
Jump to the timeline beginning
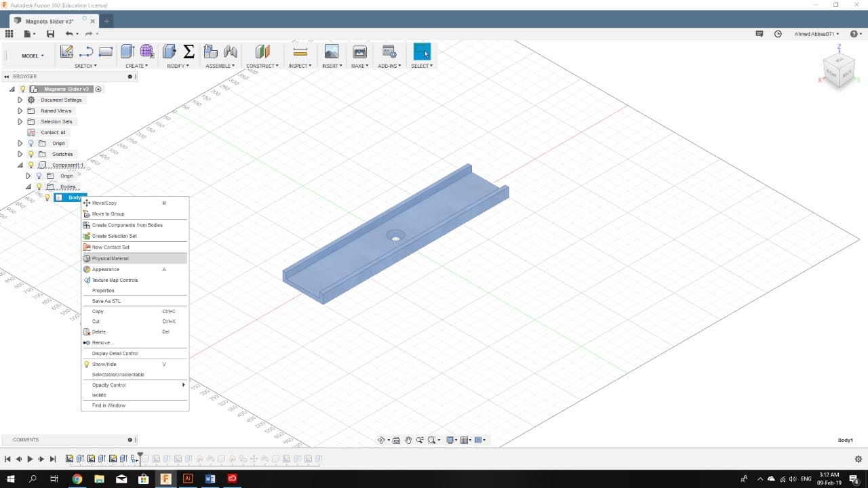click(x=7, y=459)
